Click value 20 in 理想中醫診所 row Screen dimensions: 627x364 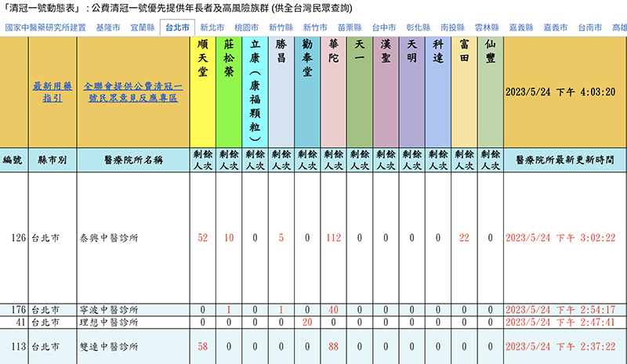tap(307, 322)
